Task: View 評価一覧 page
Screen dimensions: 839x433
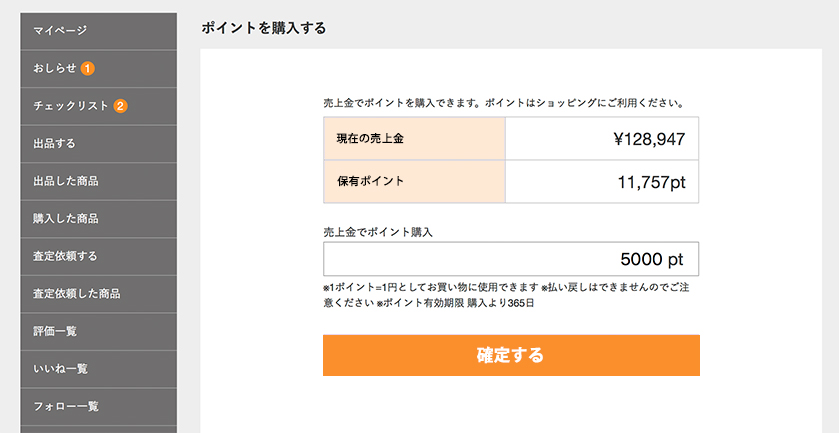Action: coord(54,331)
